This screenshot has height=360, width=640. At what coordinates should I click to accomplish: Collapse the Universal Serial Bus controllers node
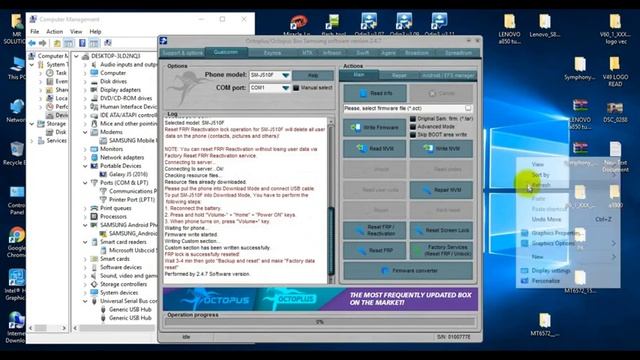85,301
